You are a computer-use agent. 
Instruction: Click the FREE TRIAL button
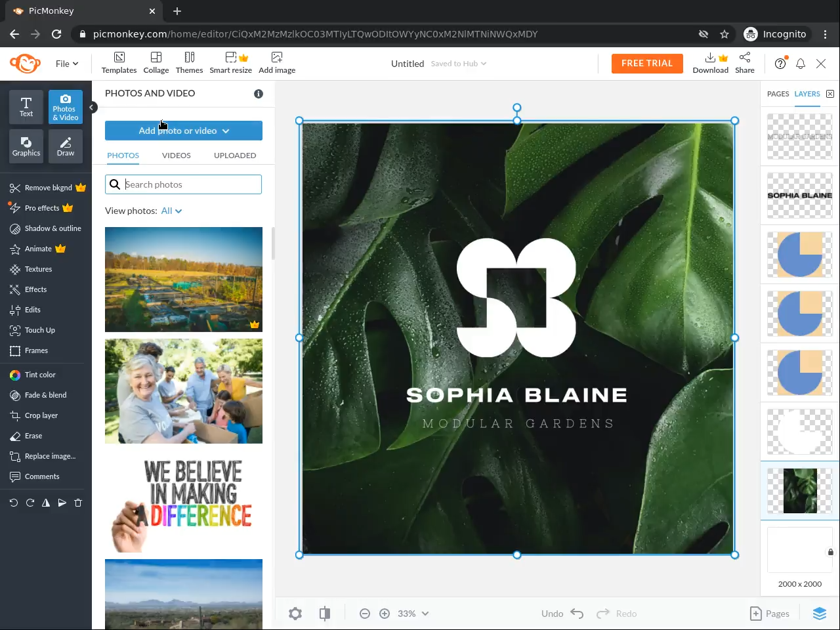tap(646, 64)
